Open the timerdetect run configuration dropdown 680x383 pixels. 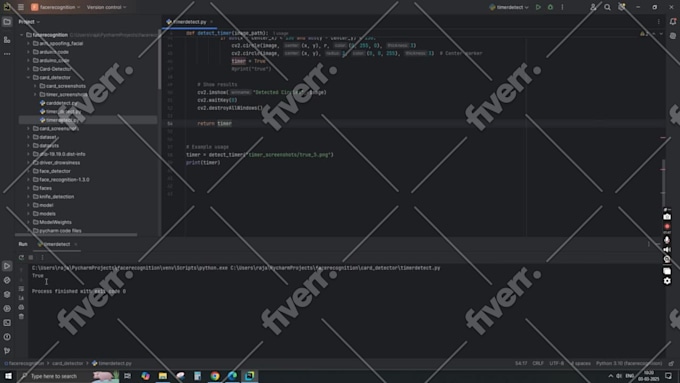[x=509, y=7]
